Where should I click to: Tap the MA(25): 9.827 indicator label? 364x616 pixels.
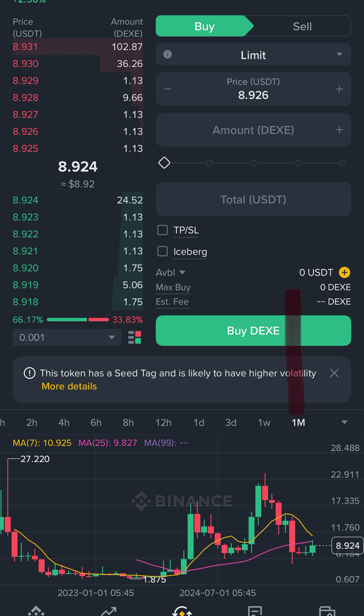[x=108, y=443]
